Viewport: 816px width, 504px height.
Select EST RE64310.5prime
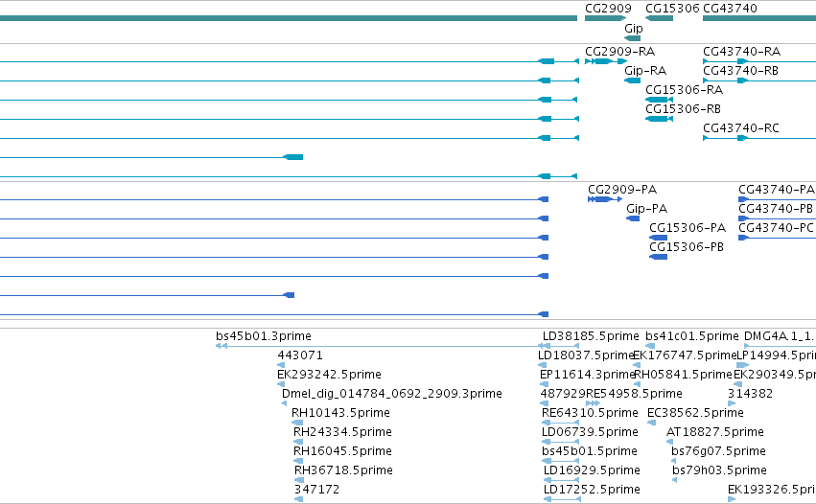pos(590,414)
